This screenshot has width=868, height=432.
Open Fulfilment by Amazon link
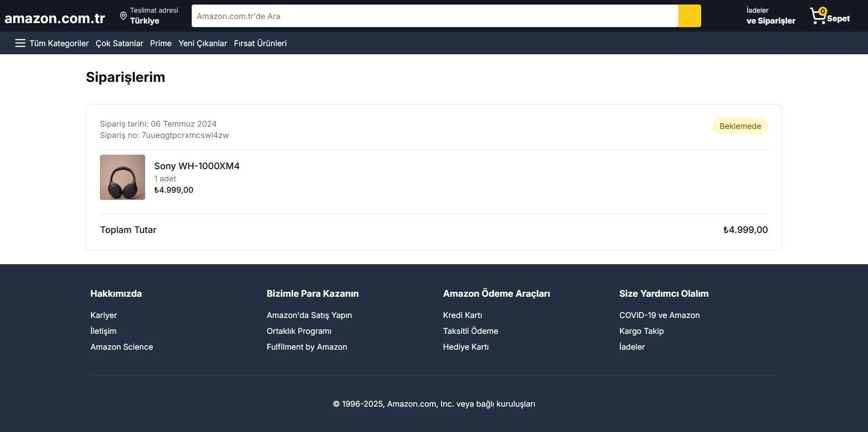click(x=307, y=347)
